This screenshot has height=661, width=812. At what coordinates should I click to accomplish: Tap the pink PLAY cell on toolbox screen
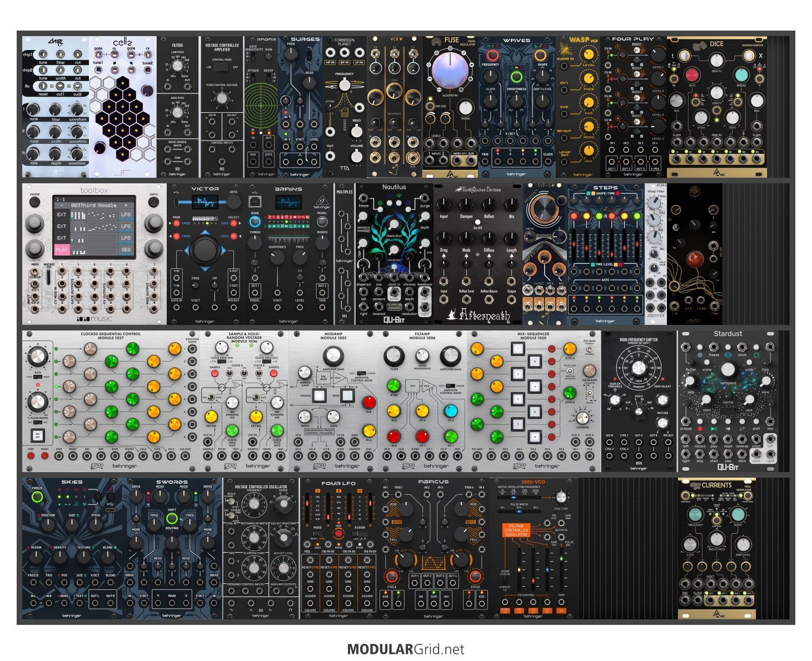click(x=62, y=249)
